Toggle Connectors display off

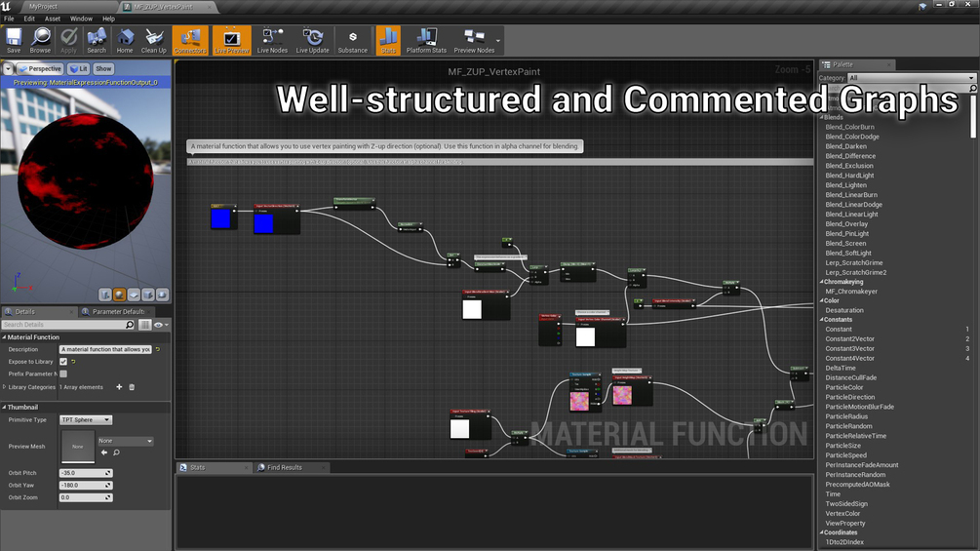coord(190,41)
